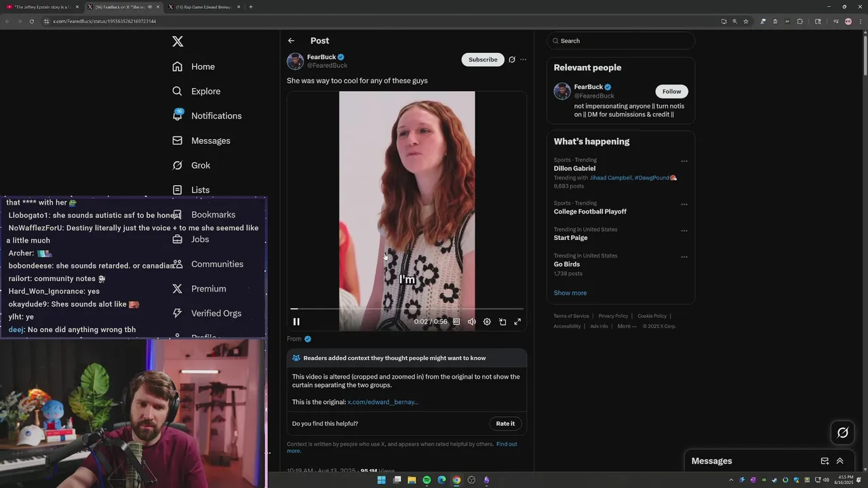Show hidden system tray icons
868x488 pixels.
click(x=731, y=480)
